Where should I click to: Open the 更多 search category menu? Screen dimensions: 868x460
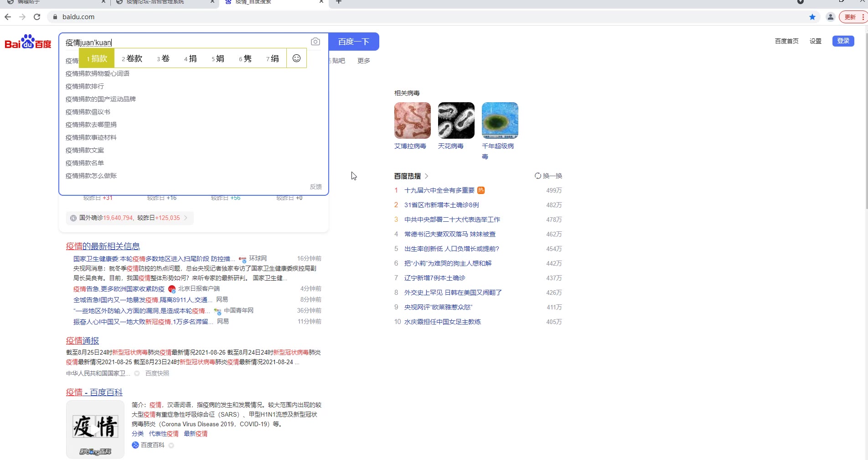click(x=364, y=61)
